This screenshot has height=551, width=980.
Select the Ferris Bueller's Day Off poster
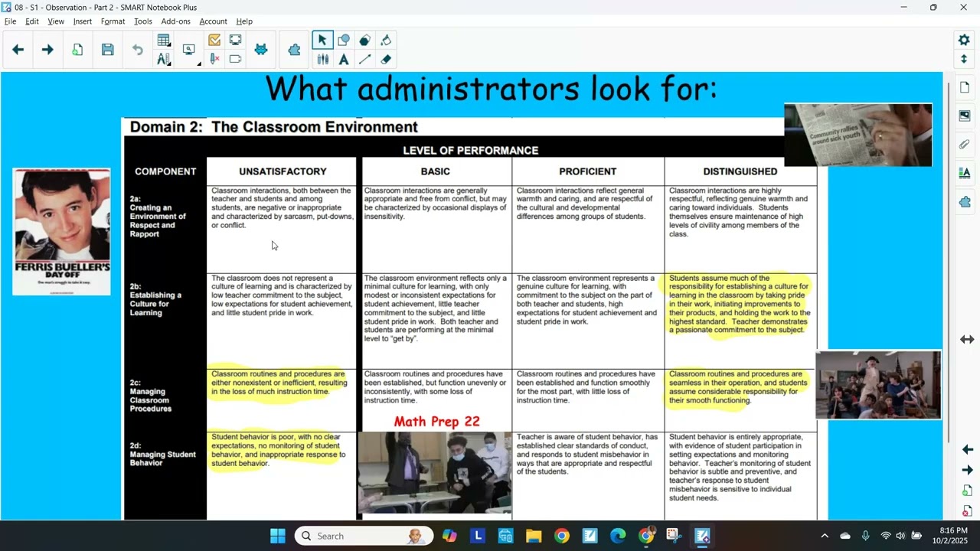[x=61, y=232]
